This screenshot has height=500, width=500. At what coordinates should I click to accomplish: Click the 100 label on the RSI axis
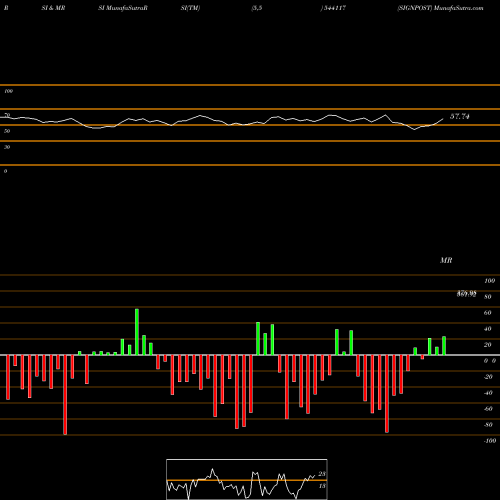pyautogui.click(x=8, y=91)
